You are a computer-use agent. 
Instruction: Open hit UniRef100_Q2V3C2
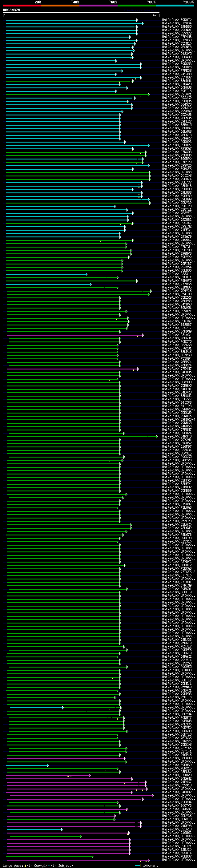pyautogui.click(x=177, y=33)
